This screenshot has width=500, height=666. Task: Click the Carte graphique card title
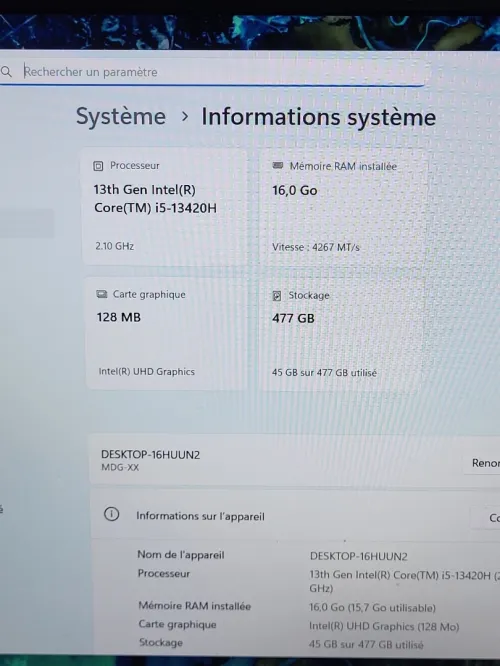[x=149, y=294]
